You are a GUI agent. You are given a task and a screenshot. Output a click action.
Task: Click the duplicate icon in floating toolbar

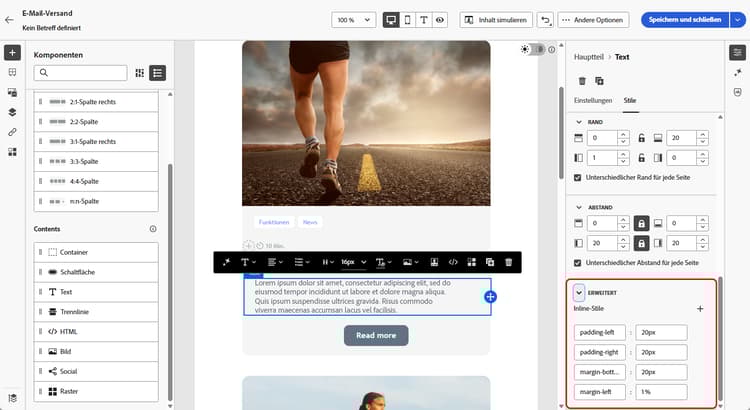click(x=490, y=262)
